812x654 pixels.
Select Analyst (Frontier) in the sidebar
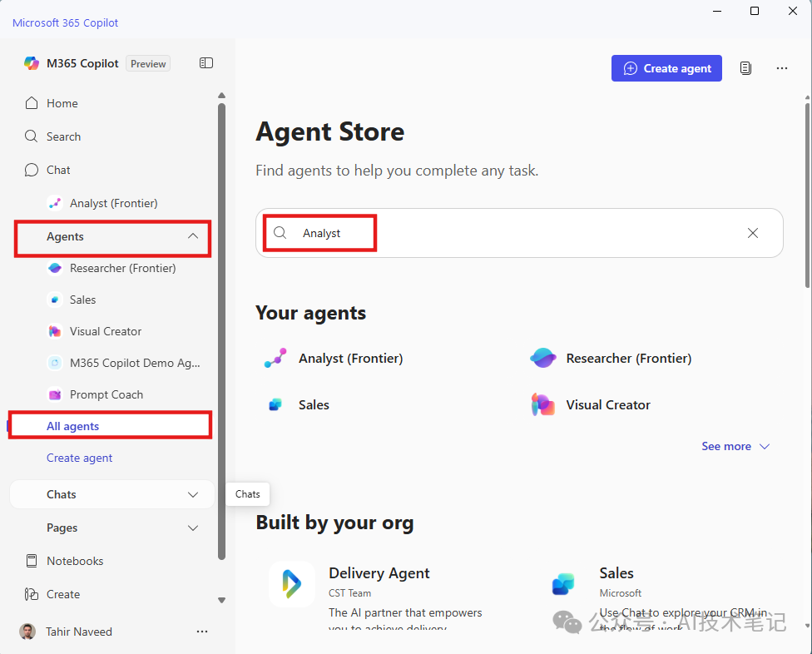tap(113, 203)
